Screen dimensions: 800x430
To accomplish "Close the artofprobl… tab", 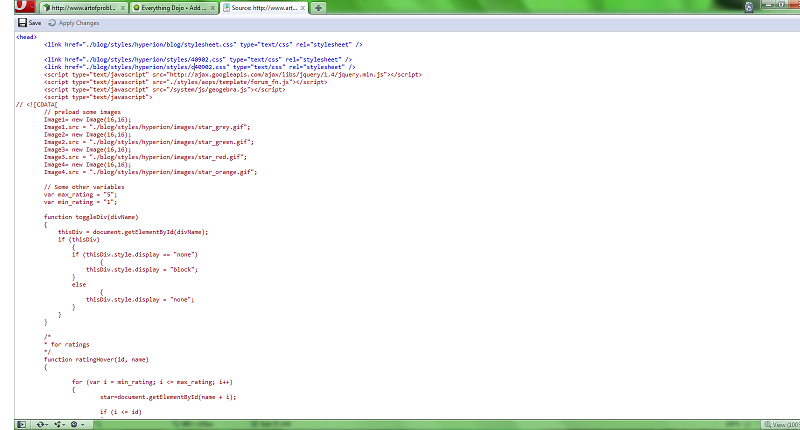I will click(x=122, y=8).
